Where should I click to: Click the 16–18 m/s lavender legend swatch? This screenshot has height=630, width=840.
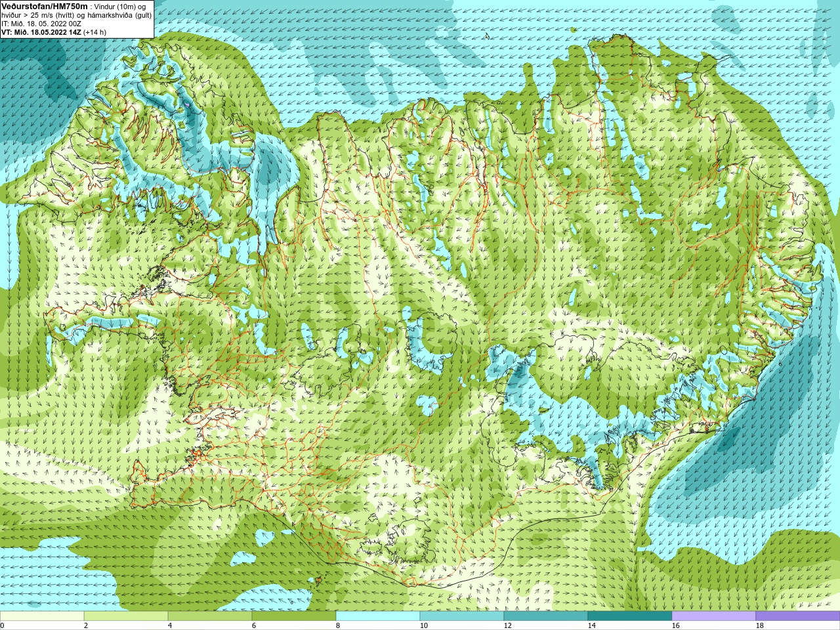coord(714,616)
